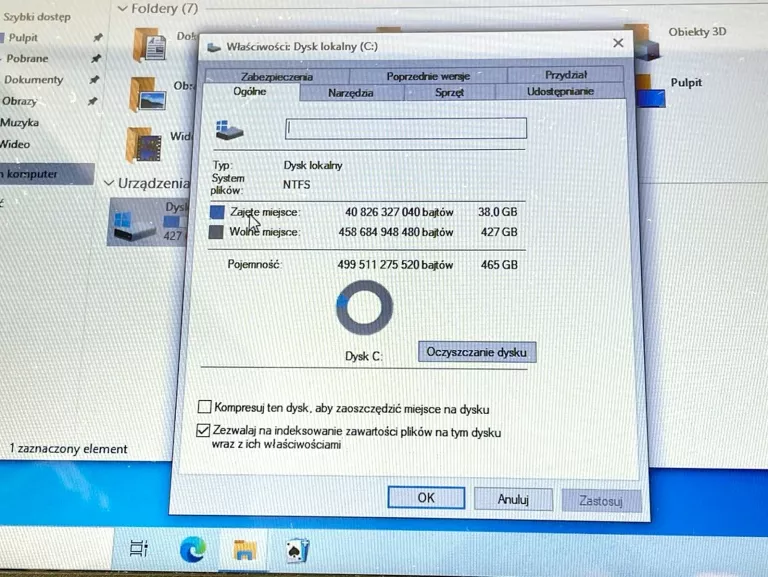This screenshot has height=577, width=768.
Task: Open Microsoft Edge from the taskbar
Action: [193, 548]
